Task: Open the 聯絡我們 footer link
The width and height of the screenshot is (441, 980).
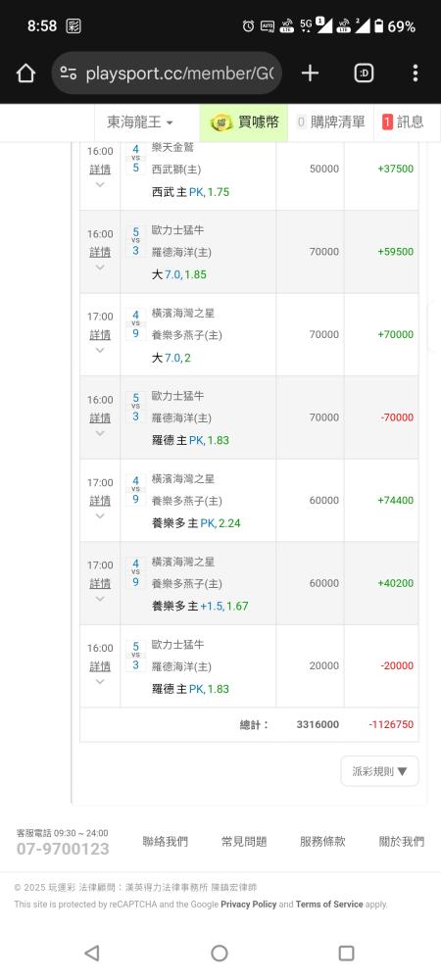Action: coord(165,841)
